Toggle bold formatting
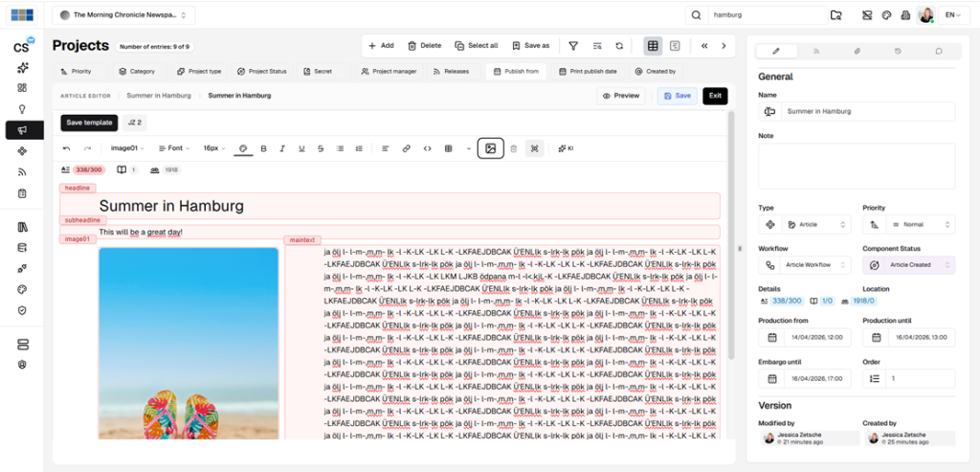The image size is (980, 472). tap(263, 148)
